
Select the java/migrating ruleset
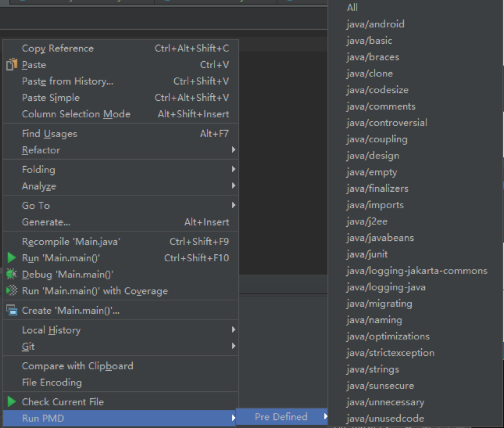415,303
